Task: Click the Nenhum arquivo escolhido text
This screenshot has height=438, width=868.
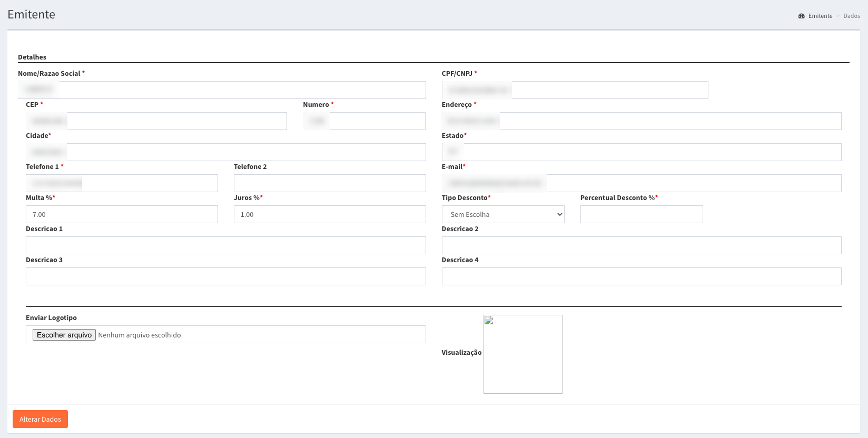Action: (140, 335)
